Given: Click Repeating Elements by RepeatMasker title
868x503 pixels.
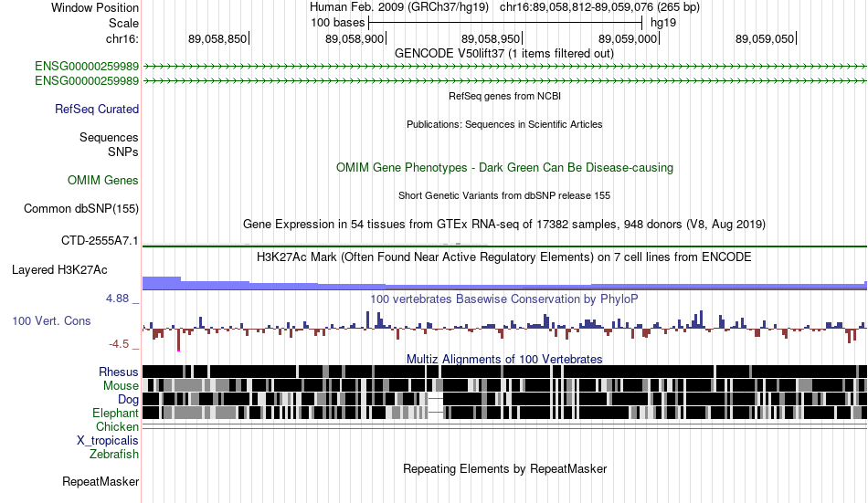Looking at the screenshot, I should pos(504,469).
